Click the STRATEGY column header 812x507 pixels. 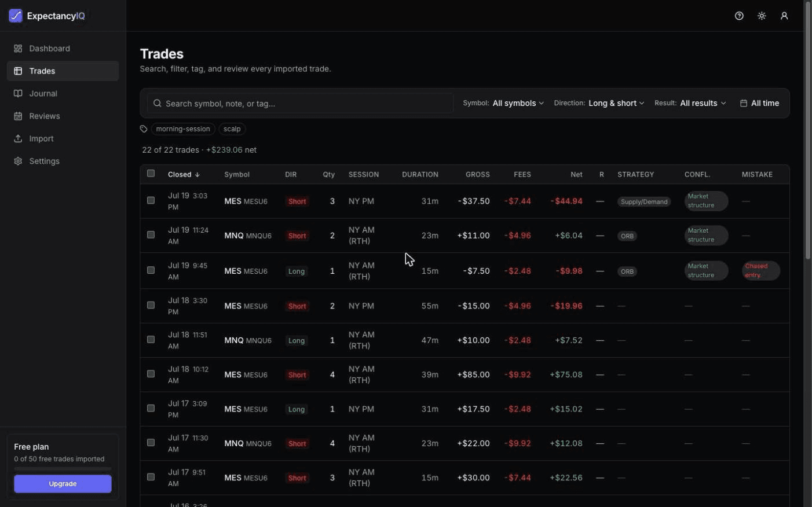pyautogui.click(x=636, y=175)
